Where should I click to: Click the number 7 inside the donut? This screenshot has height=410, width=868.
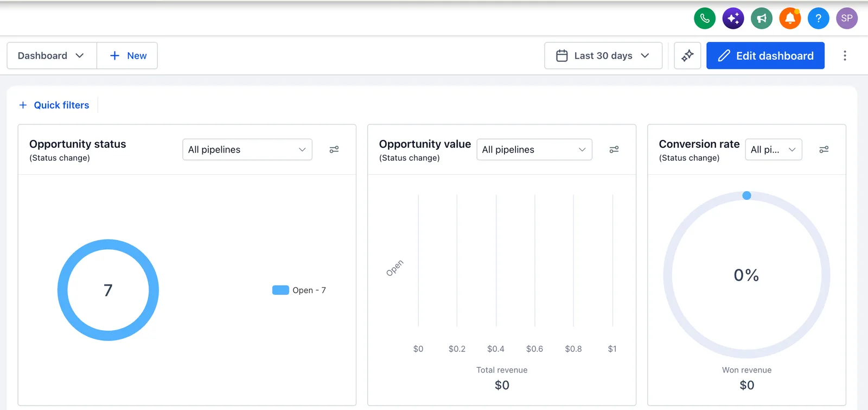(x=108, y=291)
